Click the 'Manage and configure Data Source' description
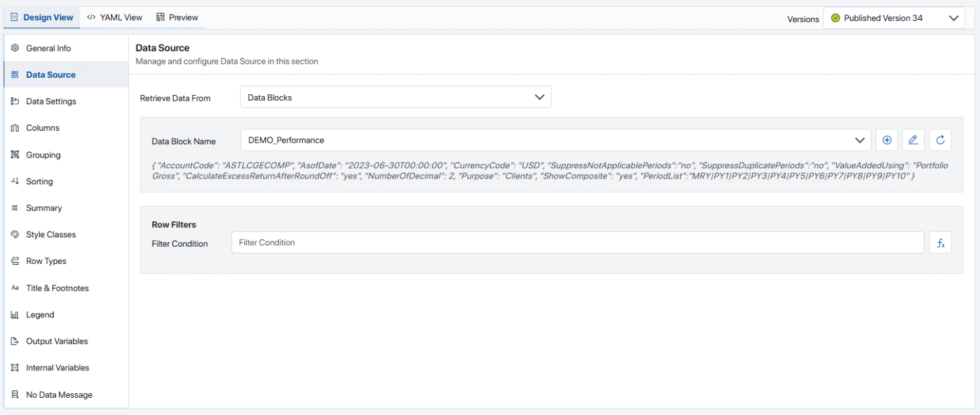This screenshot has height=415, width=980. [227, 61]
